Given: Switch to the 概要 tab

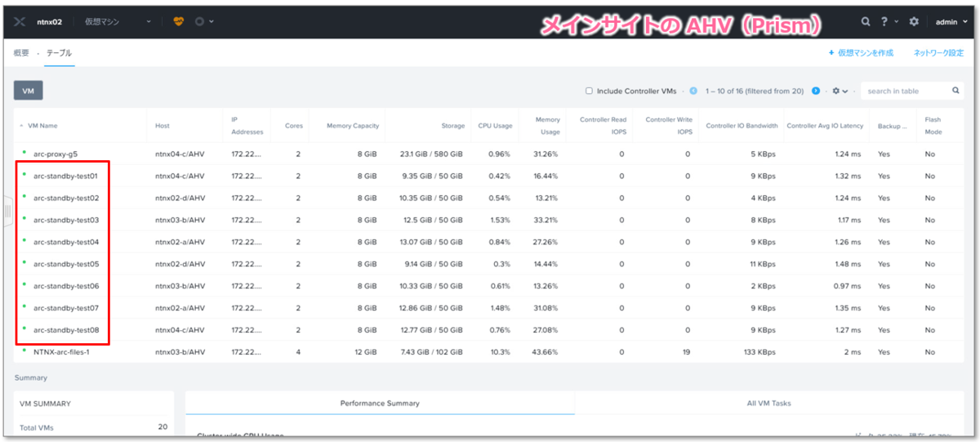Looking at the screenshot, I should 21,53.
